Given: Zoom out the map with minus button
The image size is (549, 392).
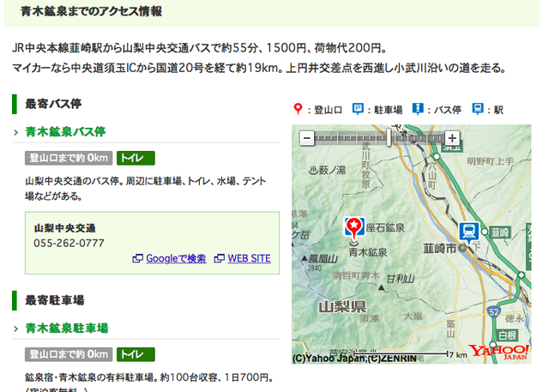Looking at the screenshot, I should [306, 138].
